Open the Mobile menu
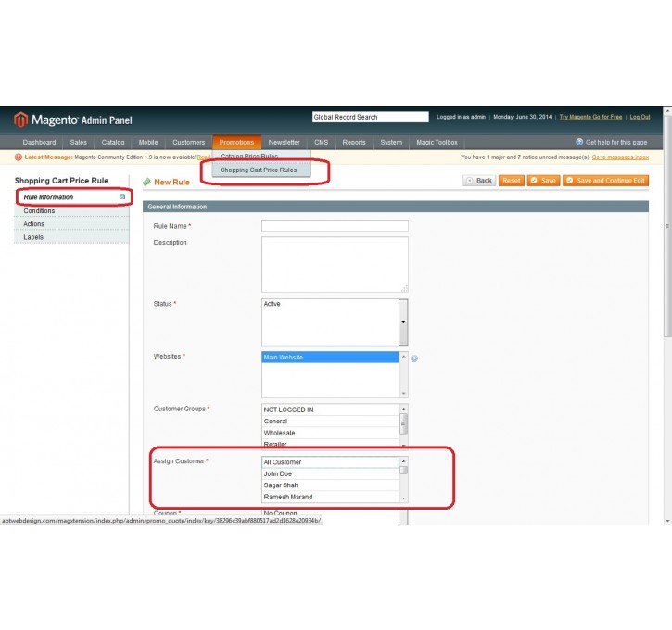 148,142
